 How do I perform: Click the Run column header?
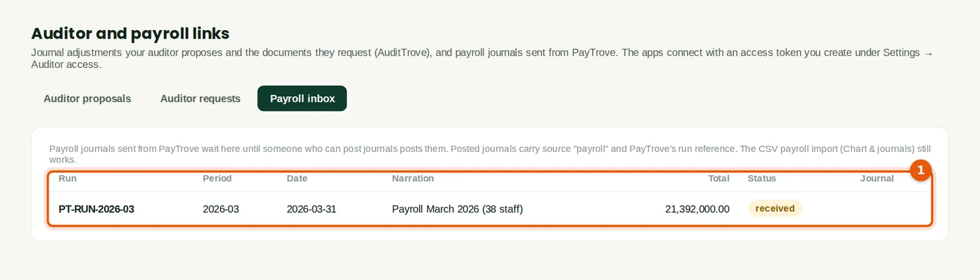[x=67, y=178]
